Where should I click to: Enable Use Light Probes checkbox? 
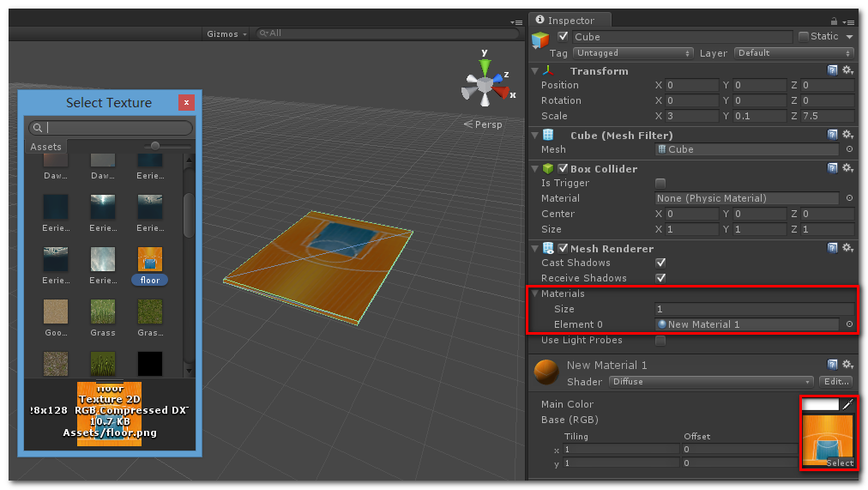click(x=660, y=341)
